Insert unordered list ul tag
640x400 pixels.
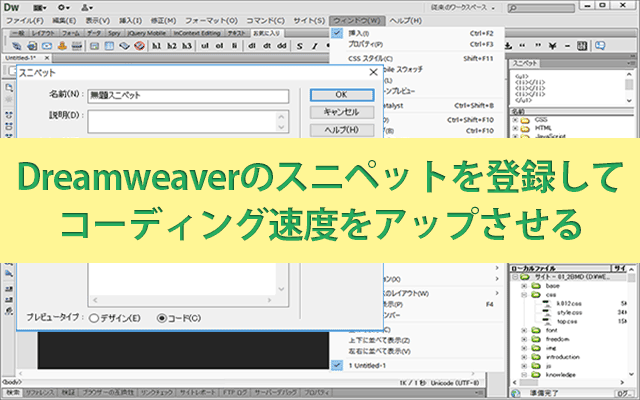[x=205, y=46]
